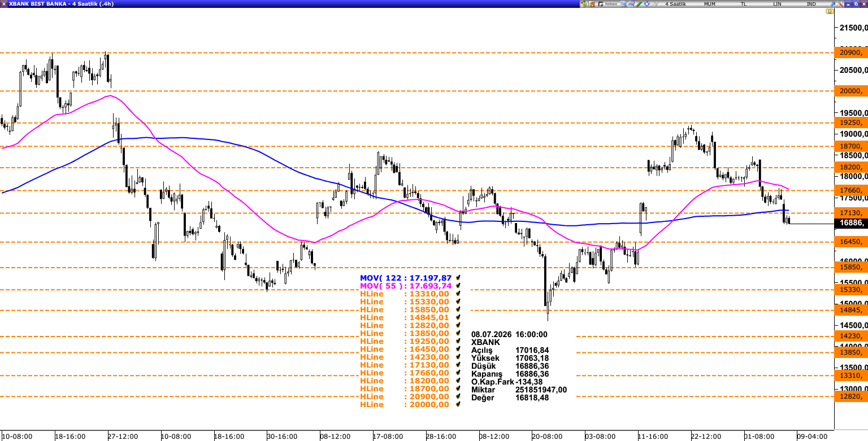Toggle the checkmark for HLine 13310,00
The image size is (868, 441).
coord(458,294)
